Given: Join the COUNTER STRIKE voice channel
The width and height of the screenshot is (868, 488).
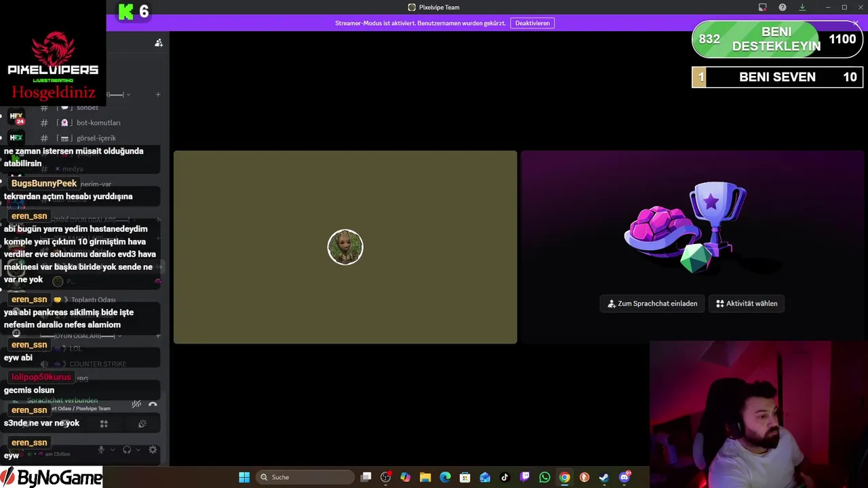Looking at the screenshot, I should pyautogui.click(x=98, y=364).
